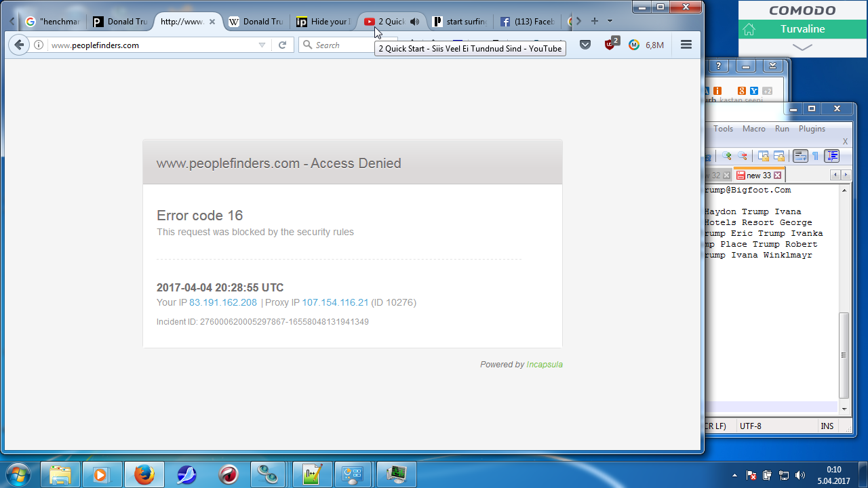The width and height of the screenshot is (868, 488).
Task: Toggle show all characters in Notepad++
Action: [816, 156]
